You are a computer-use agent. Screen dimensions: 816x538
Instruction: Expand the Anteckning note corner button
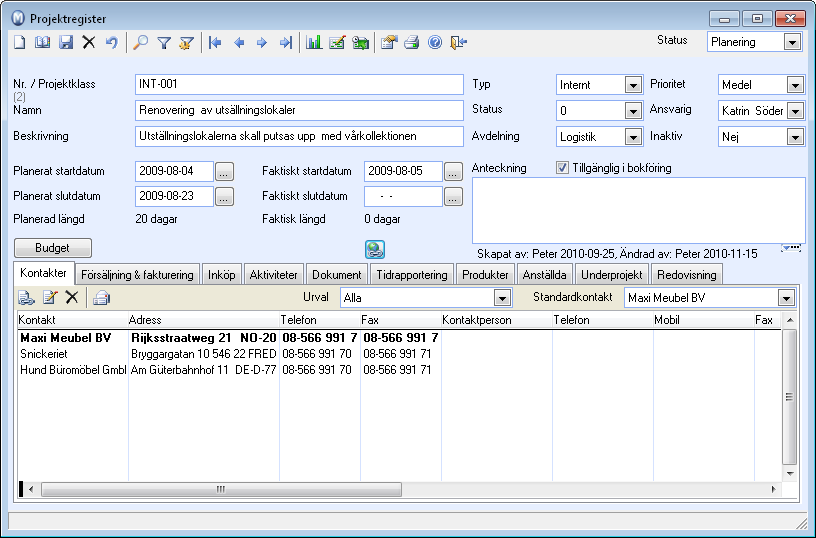(x=791, y=248)
